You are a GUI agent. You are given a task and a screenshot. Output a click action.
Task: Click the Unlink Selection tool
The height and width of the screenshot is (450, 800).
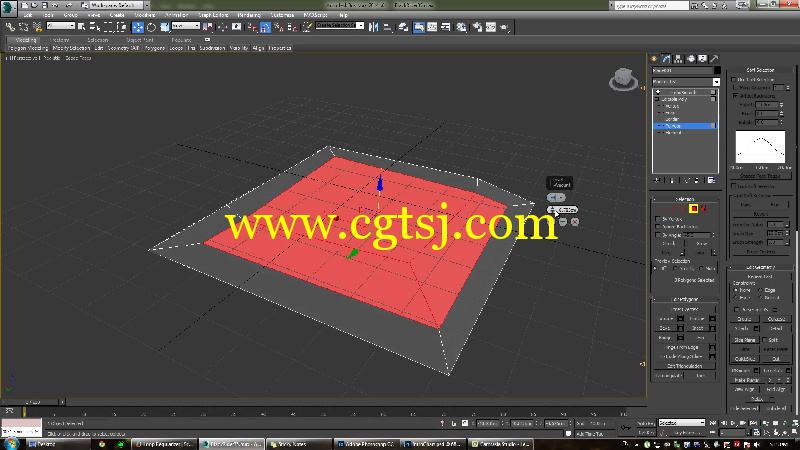23,27
